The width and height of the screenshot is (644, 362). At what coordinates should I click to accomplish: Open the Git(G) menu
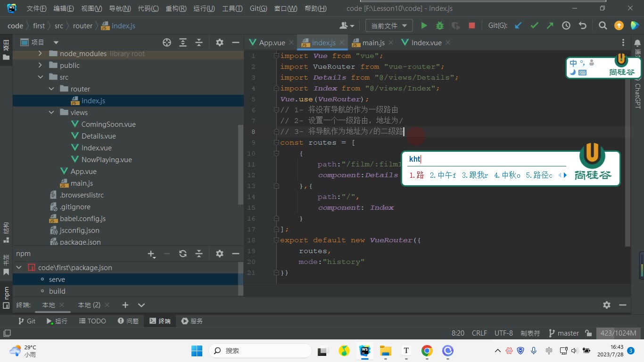(258, 8)
